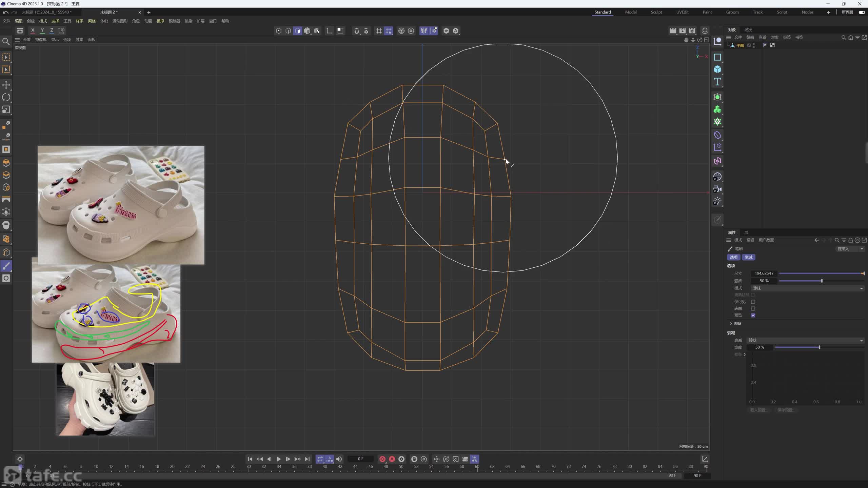This screenshot has height=488, width=868.
Task: Toggle the X axis lock
Action: click(33, 30)
